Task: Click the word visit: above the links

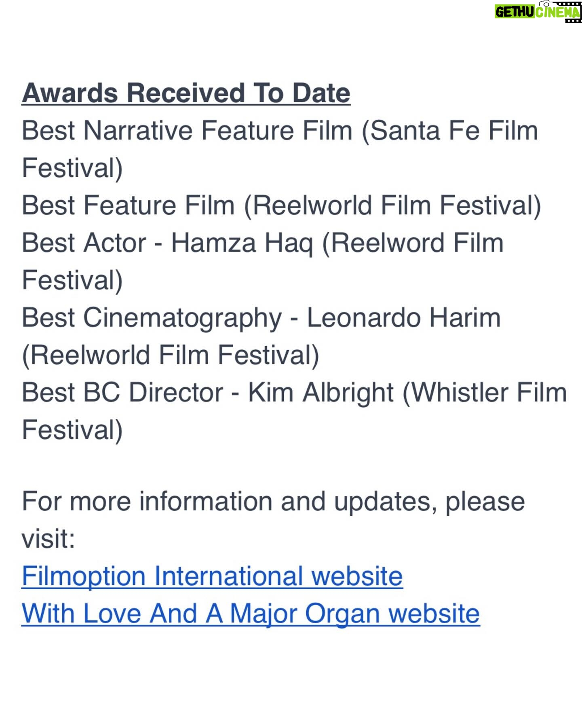Action: click(48, 539)
